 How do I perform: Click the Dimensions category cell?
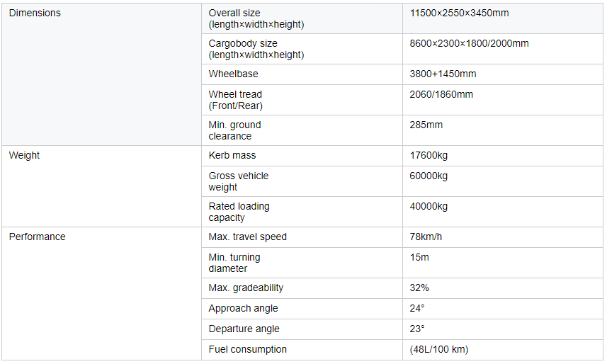(x=35, y=13)
